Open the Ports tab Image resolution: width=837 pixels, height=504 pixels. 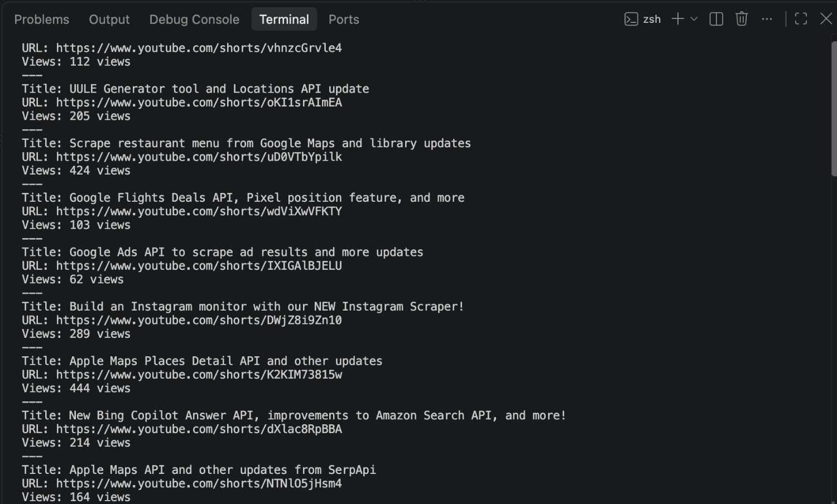click(344, 20)
